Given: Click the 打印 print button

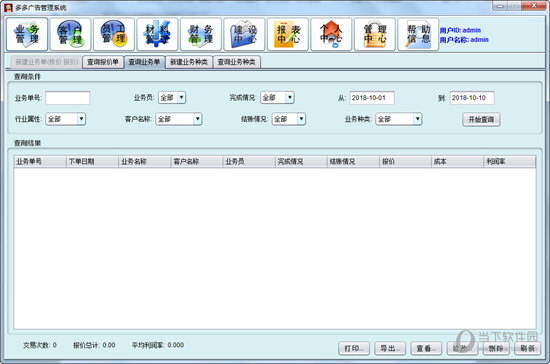Looking at the screenshot, I should [x=354, y=348].
